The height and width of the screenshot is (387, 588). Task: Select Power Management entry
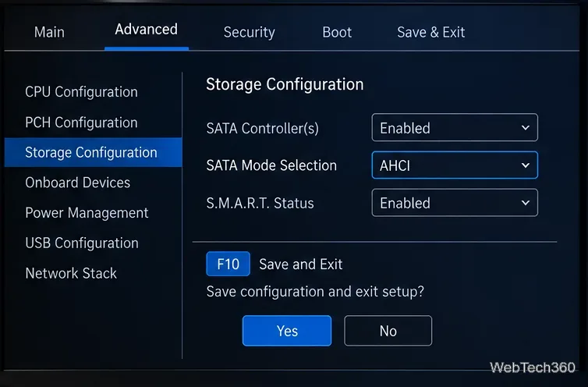point(87,213)
